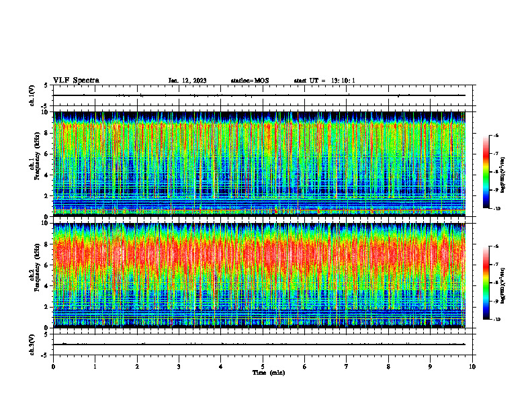Image resolution: width=532 pixels, height=411 pixels.
Task: Click the ch.1 voltage waveform trace
Action: click(x=259, y=95)
